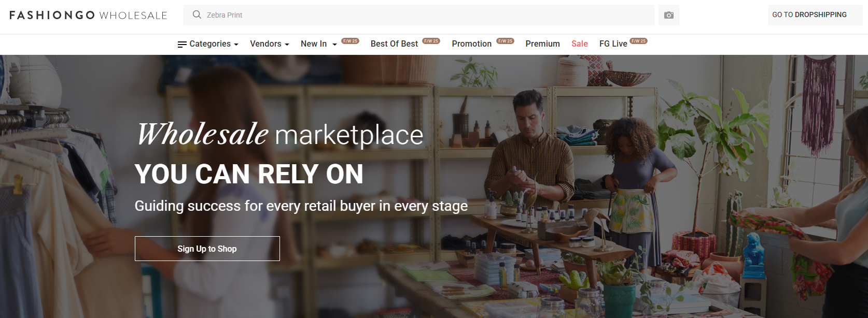Click the F/W 25 badge beside New In
868x318 pixels.
click(x=350, y=41)
